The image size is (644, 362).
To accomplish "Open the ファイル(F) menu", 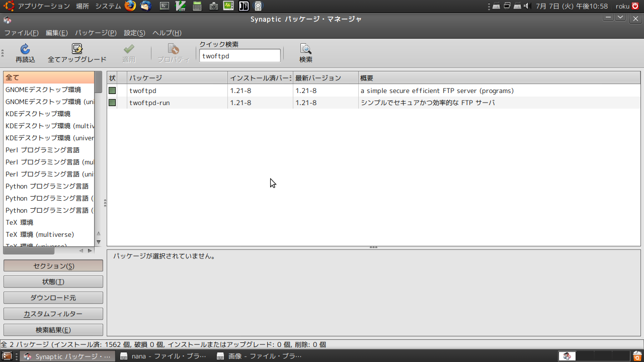I will coord(21,33).
